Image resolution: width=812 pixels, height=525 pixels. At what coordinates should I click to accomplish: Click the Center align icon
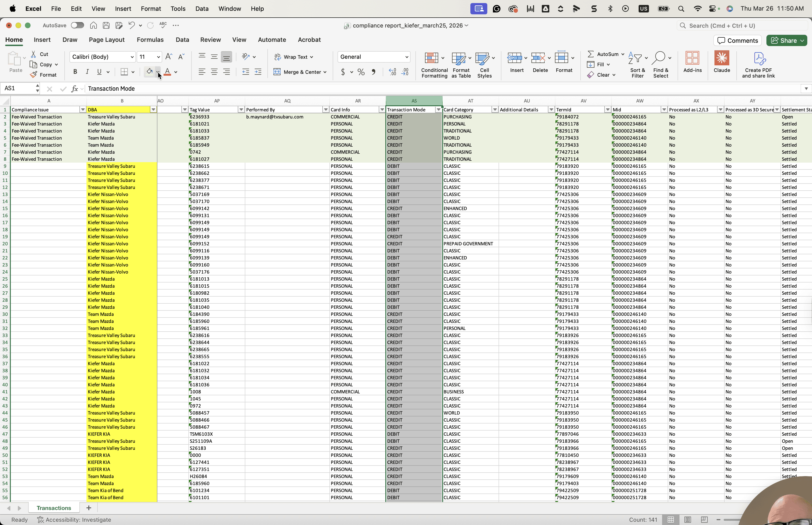coord(214,72)
